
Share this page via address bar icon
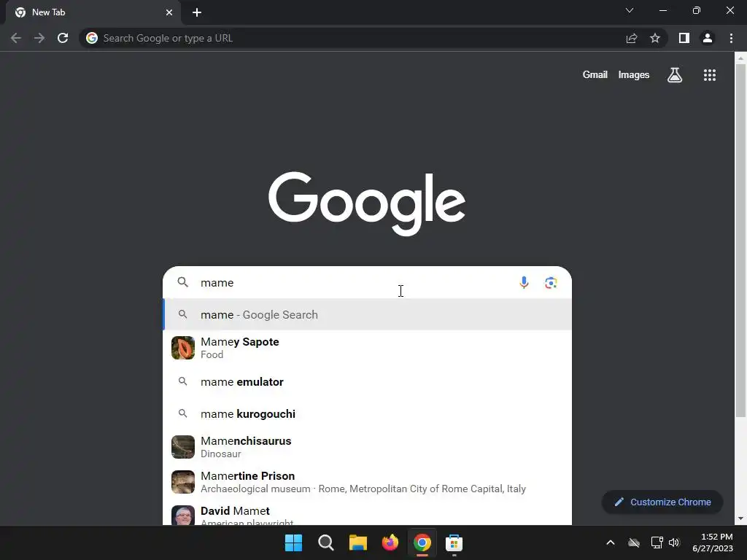click(632, 38)
